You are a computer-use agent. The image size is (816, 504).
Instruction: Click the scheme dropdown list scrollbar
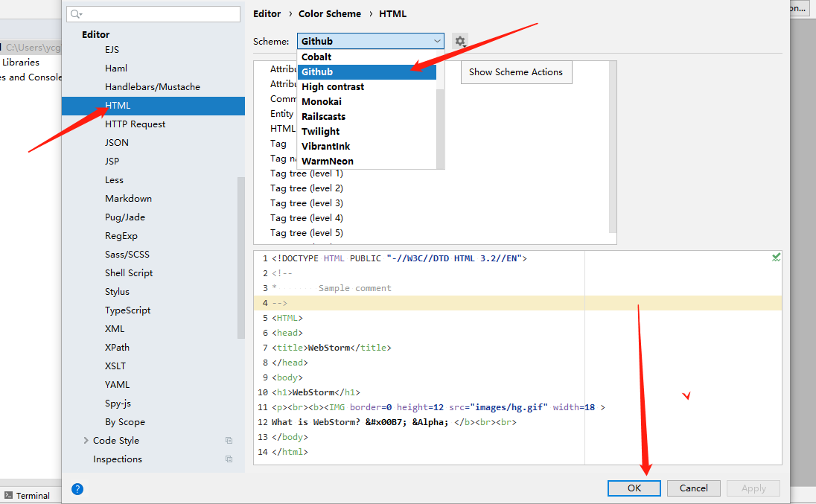tap(440, 129)
